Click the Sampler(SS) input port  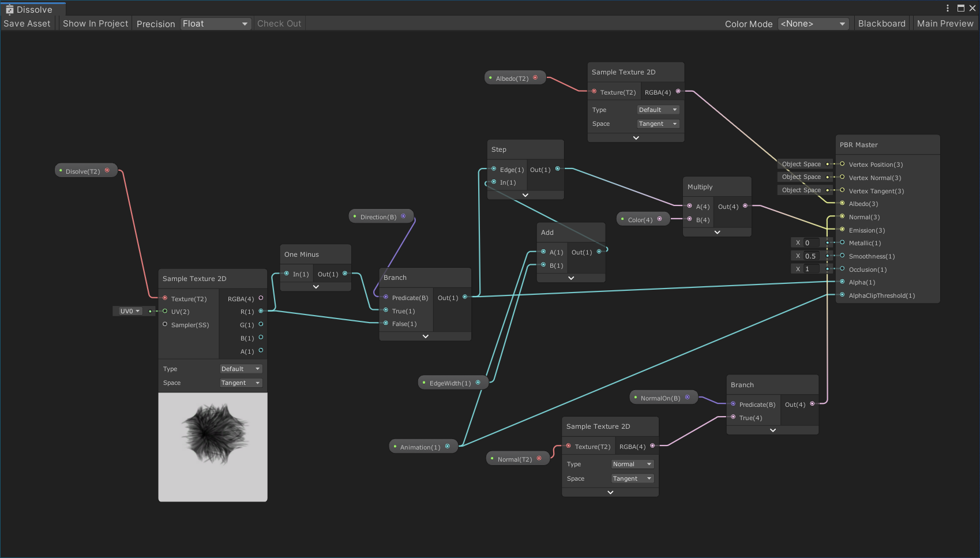click(x=165, y=324)
